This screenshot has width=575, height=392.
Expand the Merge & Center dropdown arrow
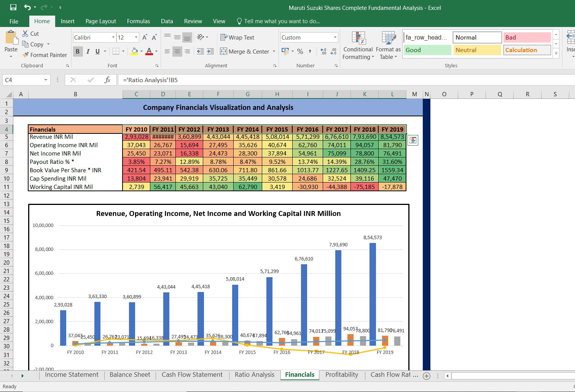pyautogui.click(x=274, y=51)
